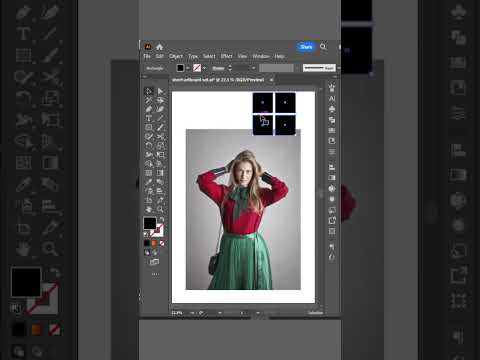
Task: Open the Artboards panel icon
Action: (x=332, y=231)
